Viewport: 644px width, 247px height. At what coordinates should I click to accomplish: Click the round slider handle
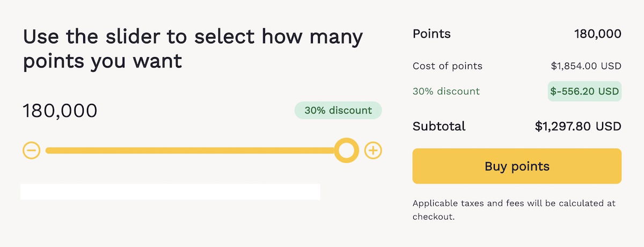pos(346,151)
